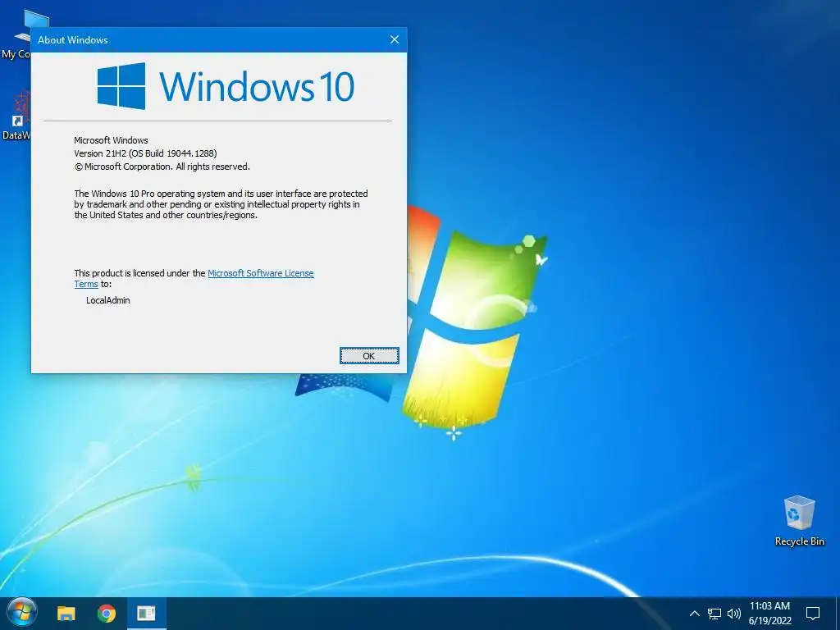
Task: Show hidden system tray icons
Action: click(x=694, y=614)
